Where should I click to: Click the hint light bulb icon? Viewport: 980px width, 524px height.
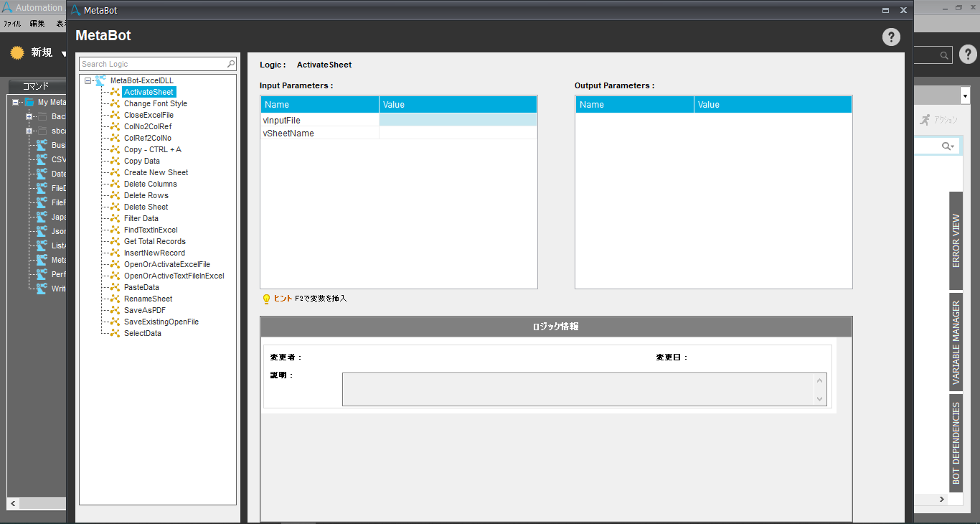click(266, 299)
